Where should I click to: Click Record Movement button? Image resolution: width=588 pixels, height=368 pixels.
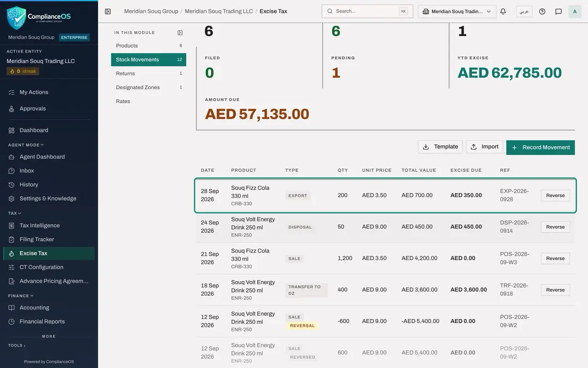coord(540,148)
